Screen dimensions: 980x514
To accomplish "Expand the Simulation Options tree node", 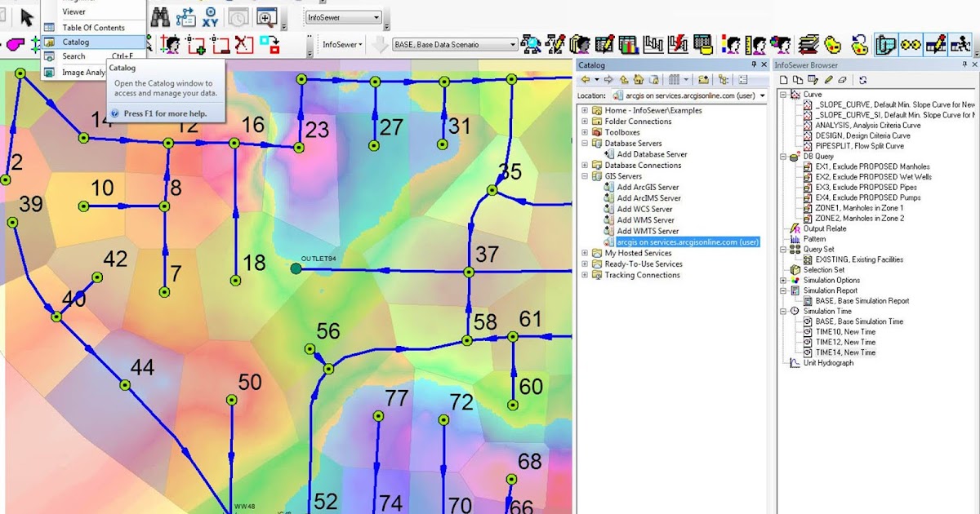I will pos(782,280).
